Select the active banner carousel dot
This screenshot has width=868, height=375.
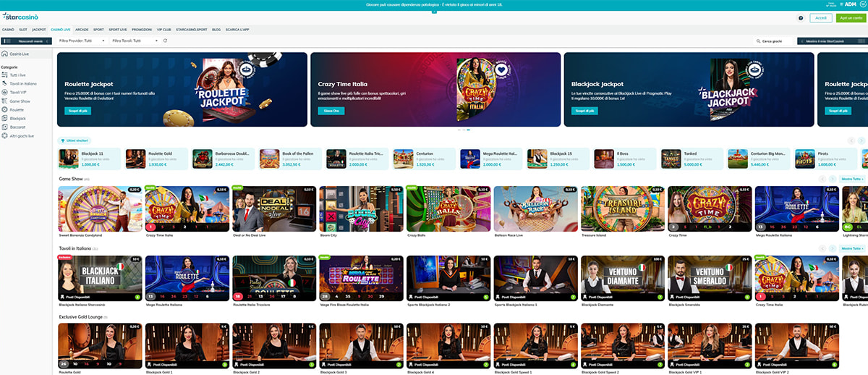coord(468,130)
